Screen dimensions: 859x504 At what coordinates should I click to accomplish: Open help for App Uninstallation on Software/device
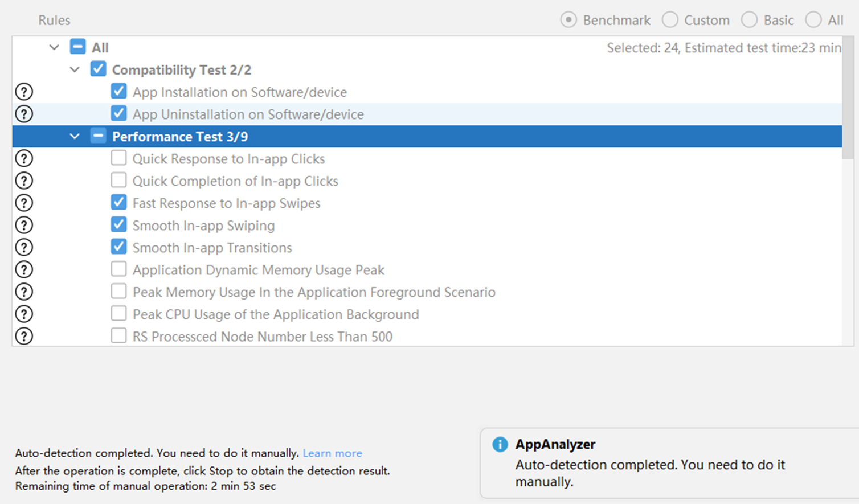(24, 114)
